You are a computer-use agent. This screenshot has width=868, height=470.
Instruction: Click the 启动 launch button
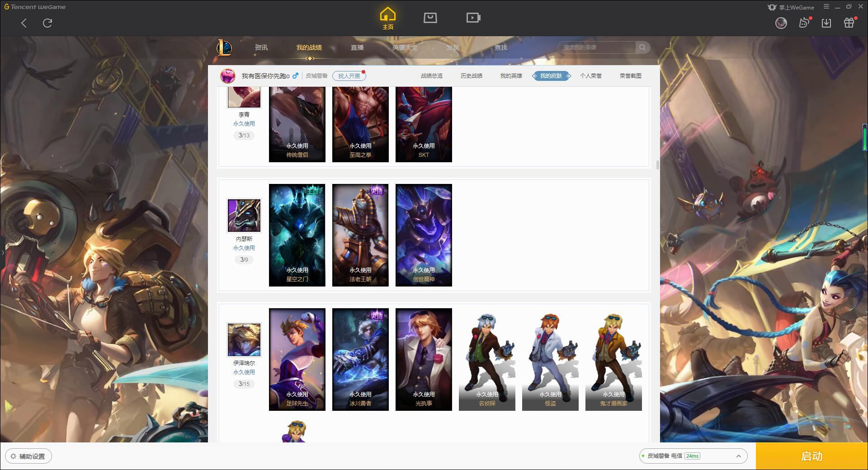click(812, 456)
